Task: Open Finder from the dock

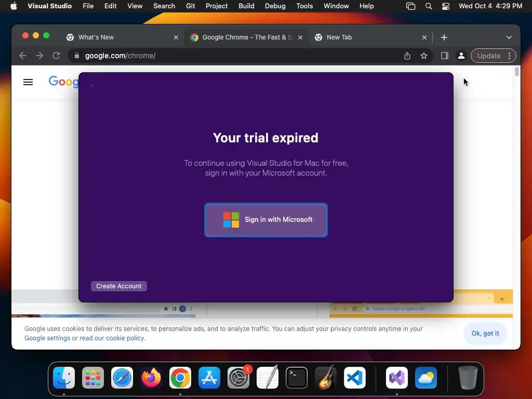Action: (64, 377)
